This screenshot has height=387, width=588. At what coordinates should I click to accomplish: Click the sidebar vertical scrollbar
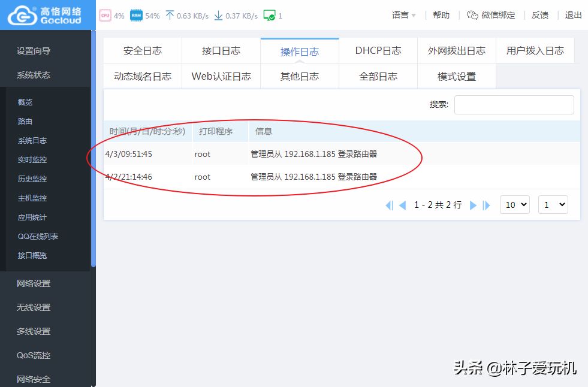(x=94, y=149)
